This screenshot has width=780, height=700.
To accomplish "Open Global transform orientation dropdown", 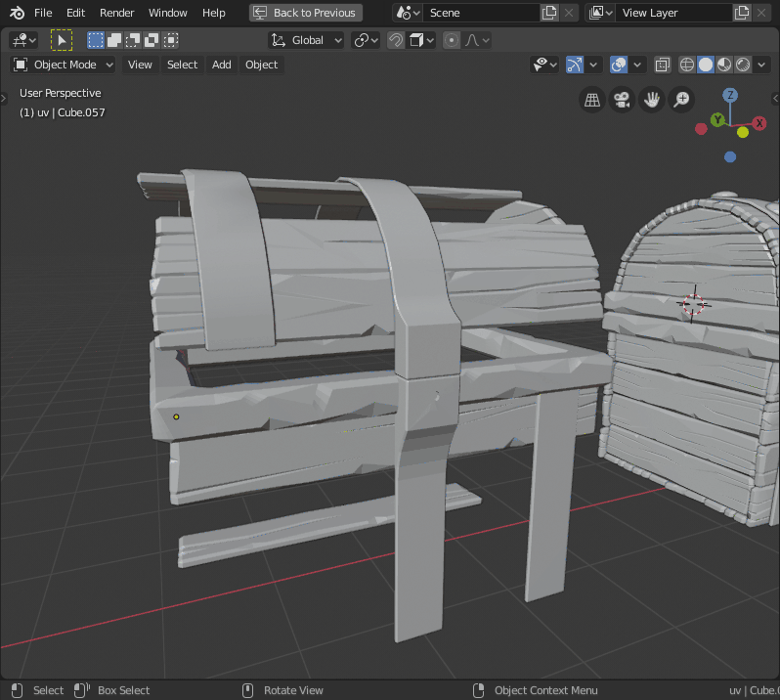I will [307, 40].
